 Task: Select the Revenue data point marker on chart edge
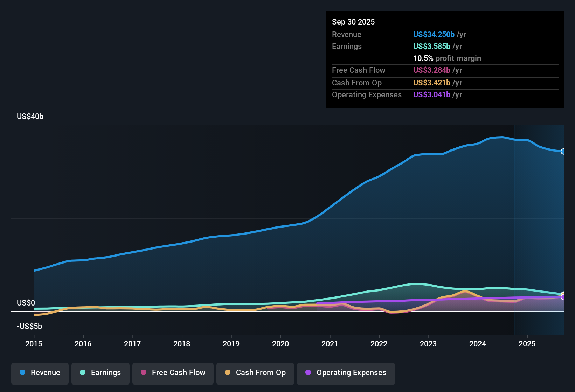point(563,151)
